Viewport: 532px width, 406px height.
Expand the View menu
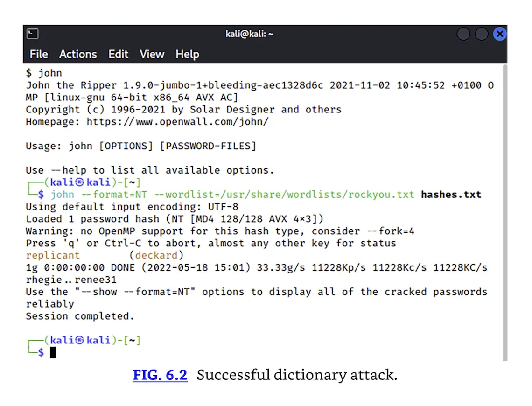[x=152, y=55]
